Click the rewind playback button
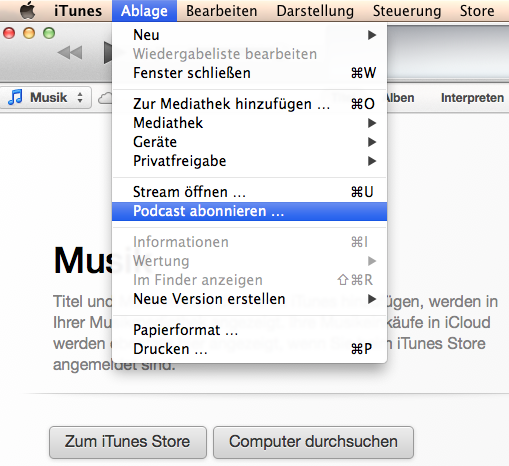This screenshot has height=466, width=509. (x=70, y=53)
